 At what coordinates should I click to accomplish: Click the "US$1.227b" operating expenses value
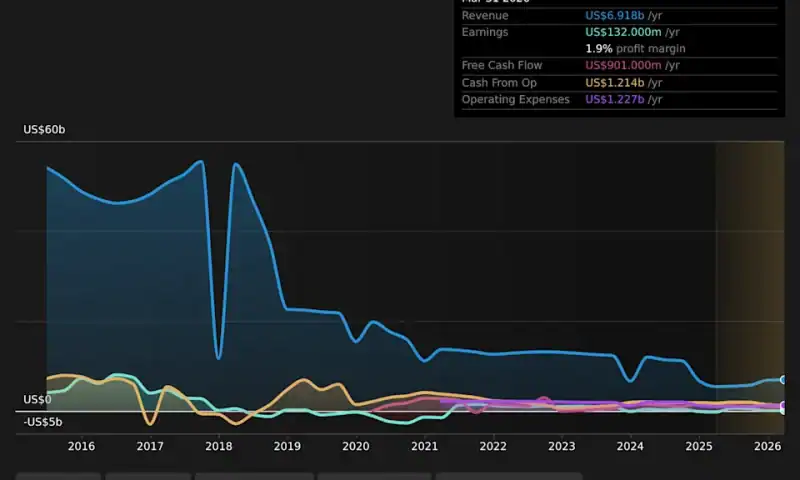614,99
